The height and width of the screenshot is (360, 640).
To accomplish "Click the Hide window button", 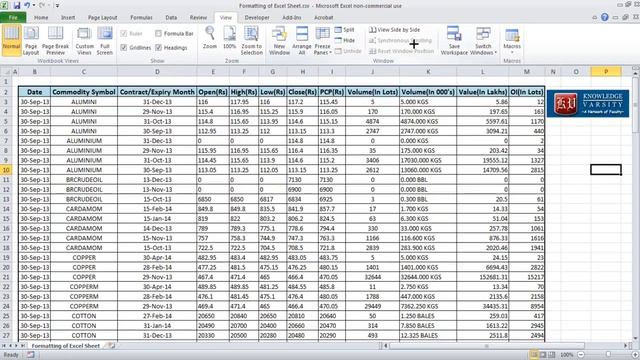I will tap(344, 40).
